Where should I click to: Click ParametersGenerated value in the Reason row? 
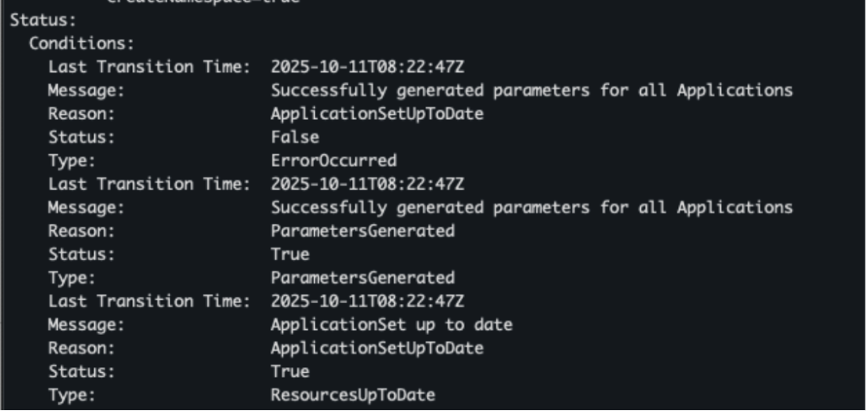coord(363,231)
